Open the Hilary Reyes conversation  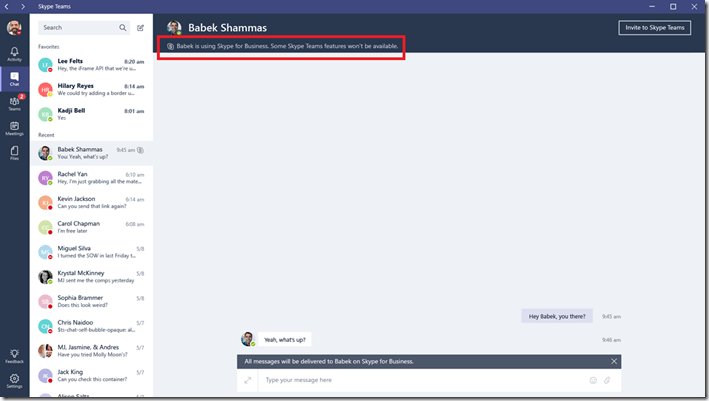[x=91, y=90]
